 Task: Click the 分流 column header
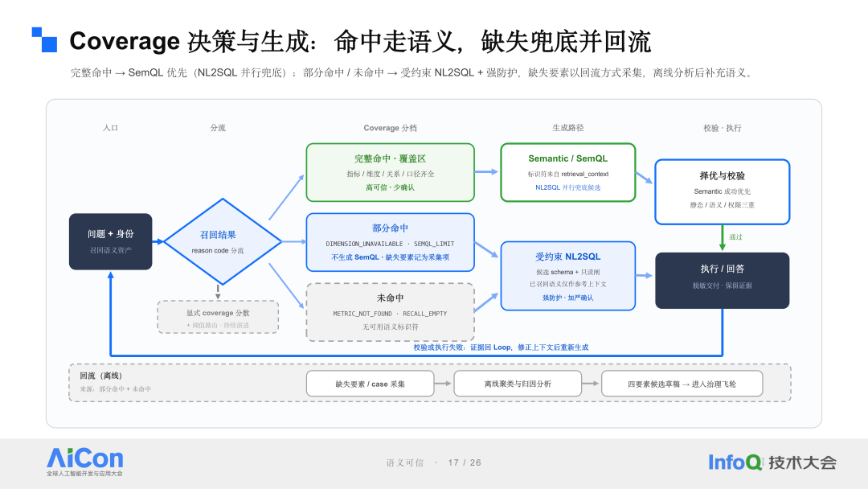pos(218,128)
